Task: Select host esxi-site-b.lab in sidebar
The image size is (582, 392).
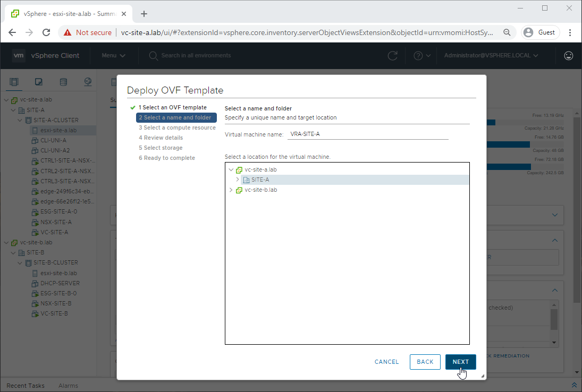Action: [58, 273]
